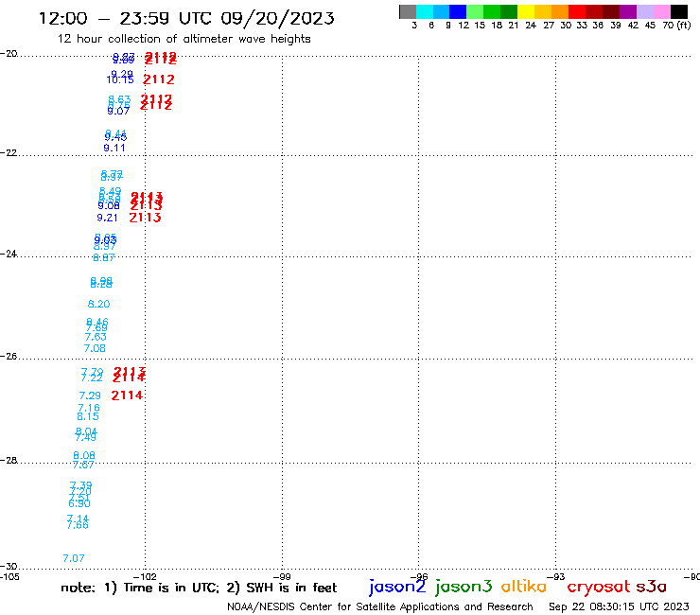The width and height of the screenshot is (700, 615).
Task: Click the -24 latitude axis label
Action: click(x=9, y=254)
